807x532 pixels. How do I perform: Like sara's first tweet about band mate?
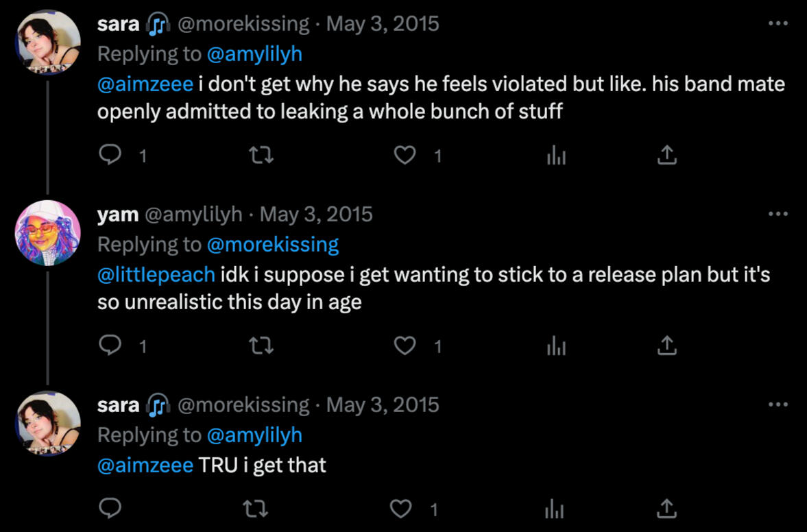(x=405, y=156)
